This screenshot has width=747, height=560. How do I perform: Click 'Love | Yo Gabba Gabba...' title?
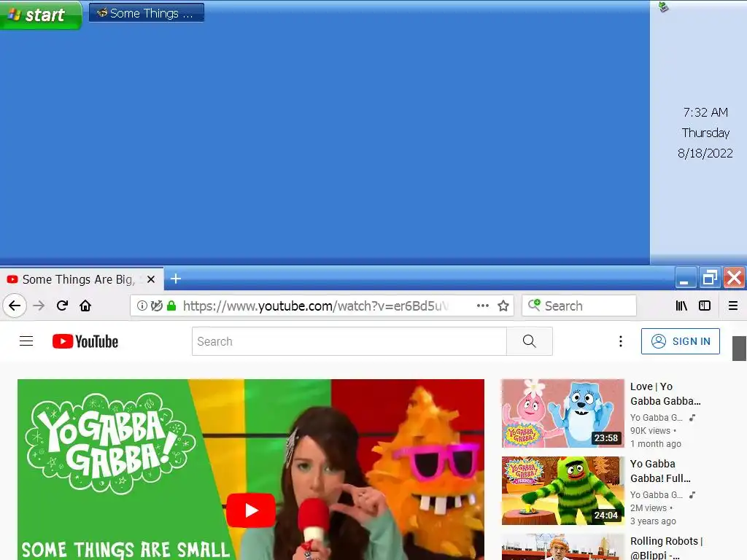[665, 394]
